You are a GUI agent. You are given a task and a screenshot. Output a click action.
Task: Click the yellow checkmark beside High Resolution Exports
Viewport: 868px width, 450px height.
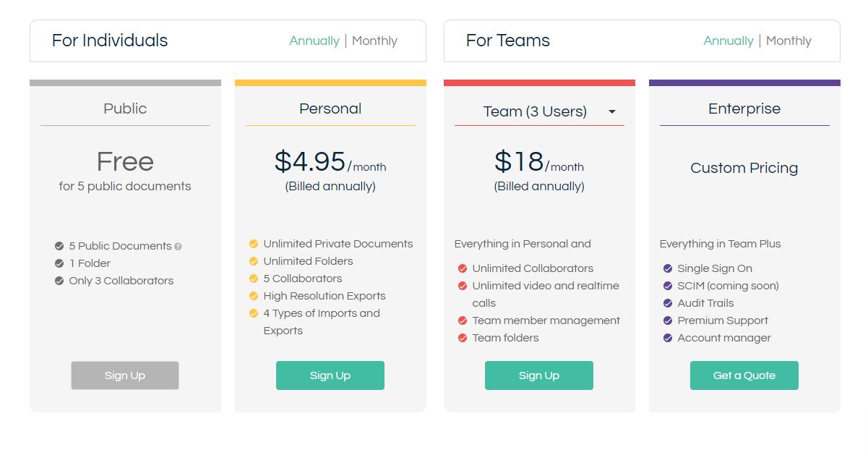tap(254, 296)
